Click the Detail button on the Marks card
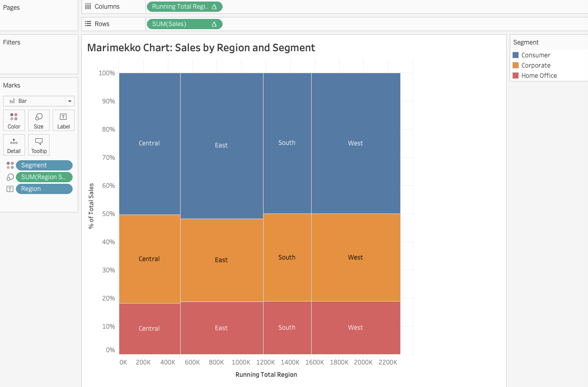The width and height of the screenshot is (588, 387). point(14,145)
